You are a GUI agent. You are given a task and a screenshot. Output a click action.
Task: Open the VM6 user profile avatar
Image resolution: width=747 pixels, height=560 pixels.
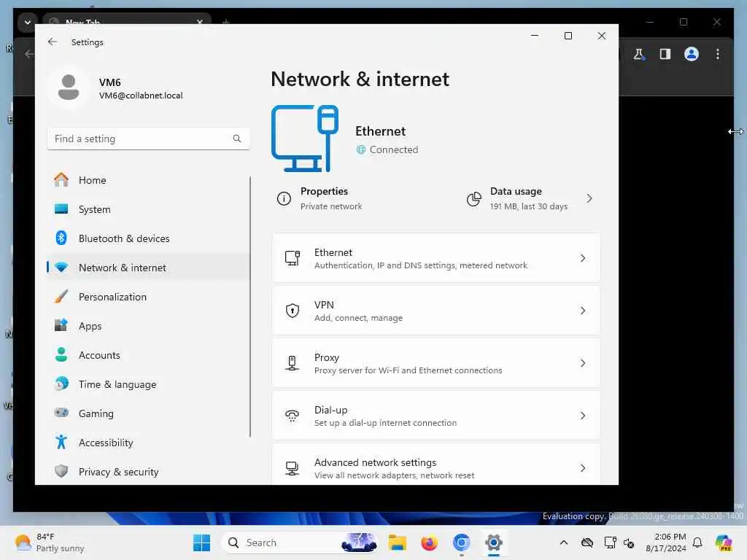pyautogui.click(x=69, y=87)
